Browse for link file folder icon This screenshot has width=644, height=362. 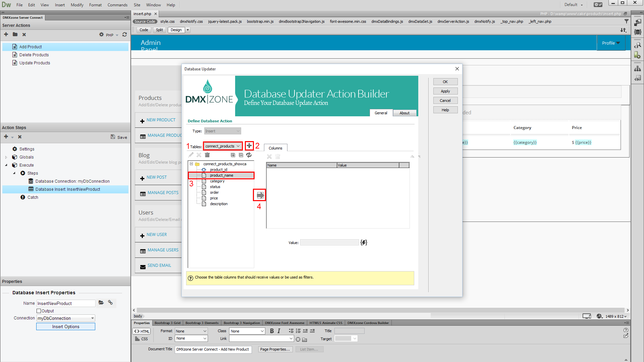(305, 339)
